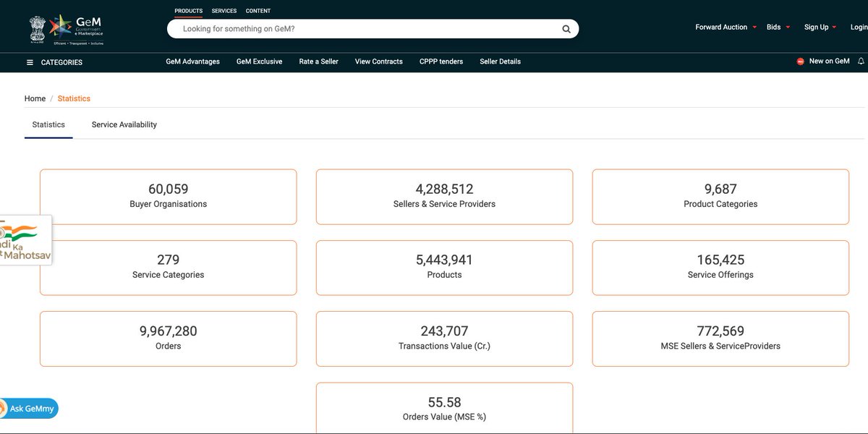Click the Categories label
868x434 pixels.
tap(61, 62)
